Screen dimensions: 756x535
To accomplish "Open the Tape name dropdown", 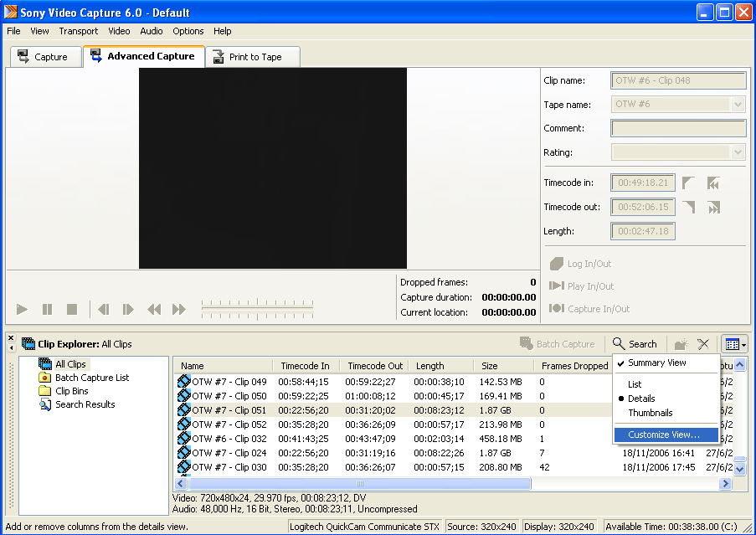I will pyautogui.click(x=738, y=105).
